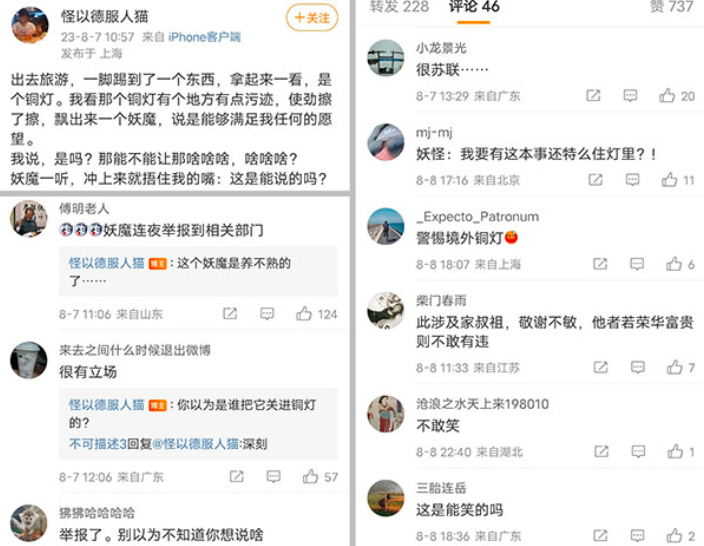Like 柴门春雨's comment with 7 likes
This screenshot has height=546, width=704.
674,368
